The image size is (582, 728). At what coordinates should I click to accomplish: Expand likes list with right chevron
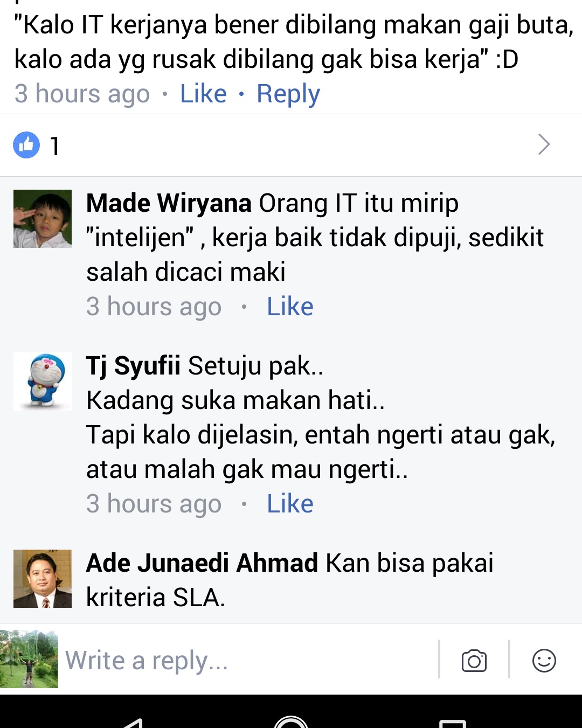coord(544,144)
